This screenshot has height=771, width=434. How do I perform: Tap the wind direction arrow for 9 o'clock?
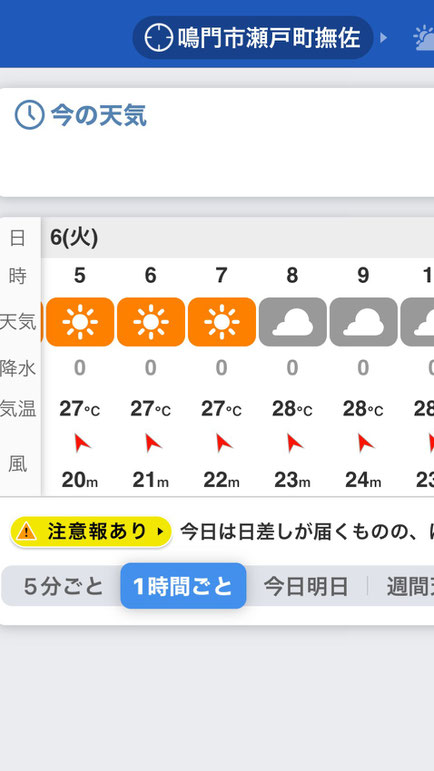366,443
